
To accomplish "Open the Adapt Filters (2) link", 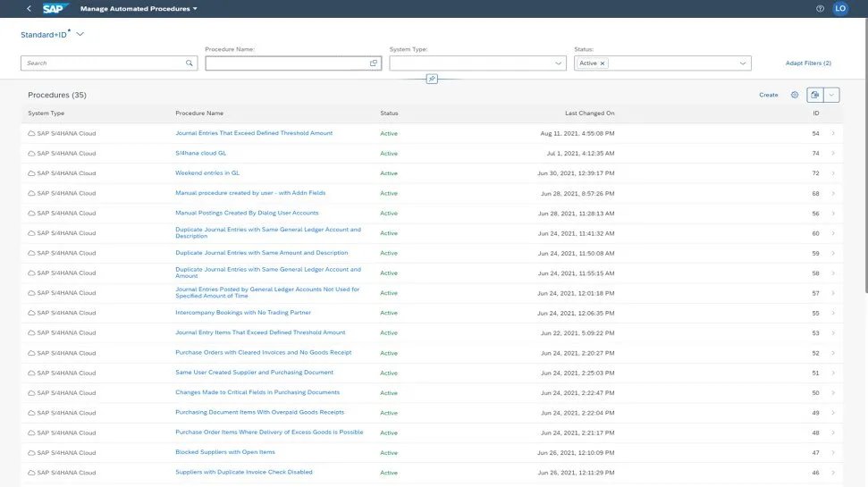I will [808, 63].
